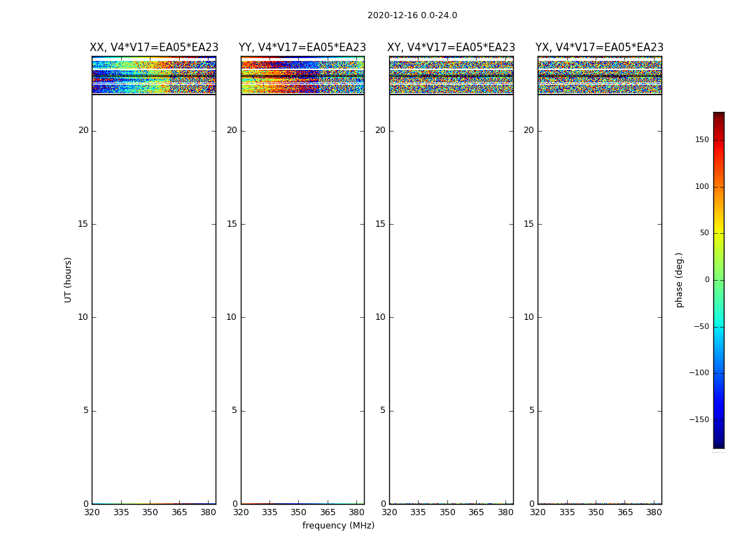Click the phase data band in XX panel
Viewport: 735px width, 560px height.
(x=153, y=76)
